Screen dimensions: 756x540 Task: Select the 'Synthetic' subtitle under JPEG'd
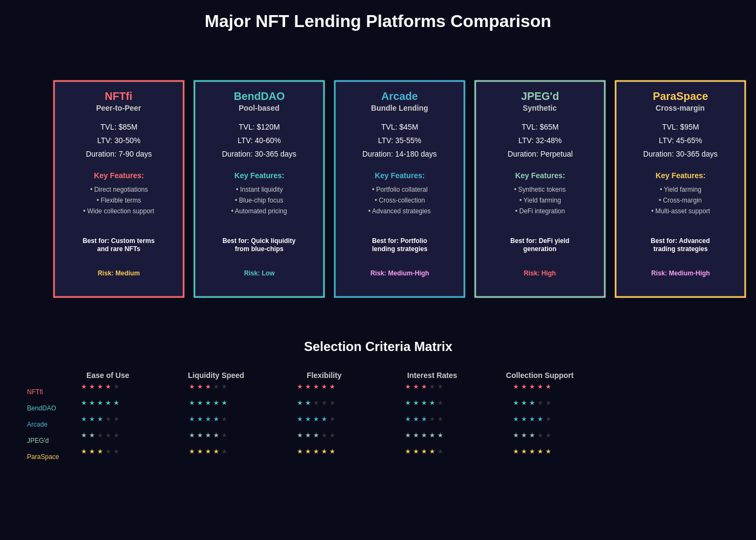tap(540, 108)
